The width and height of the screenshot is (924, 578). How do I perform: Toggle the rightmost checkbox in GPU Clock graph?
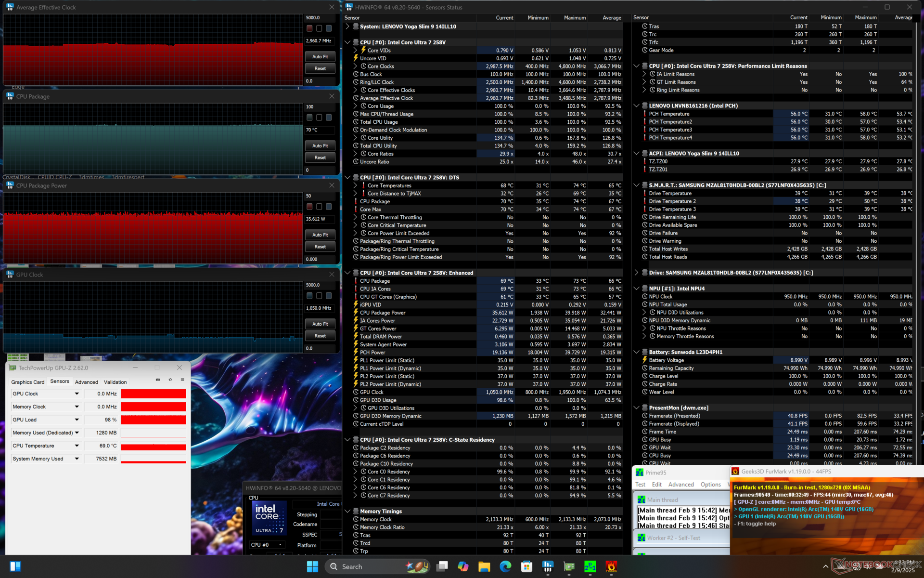tap(329, 296)
